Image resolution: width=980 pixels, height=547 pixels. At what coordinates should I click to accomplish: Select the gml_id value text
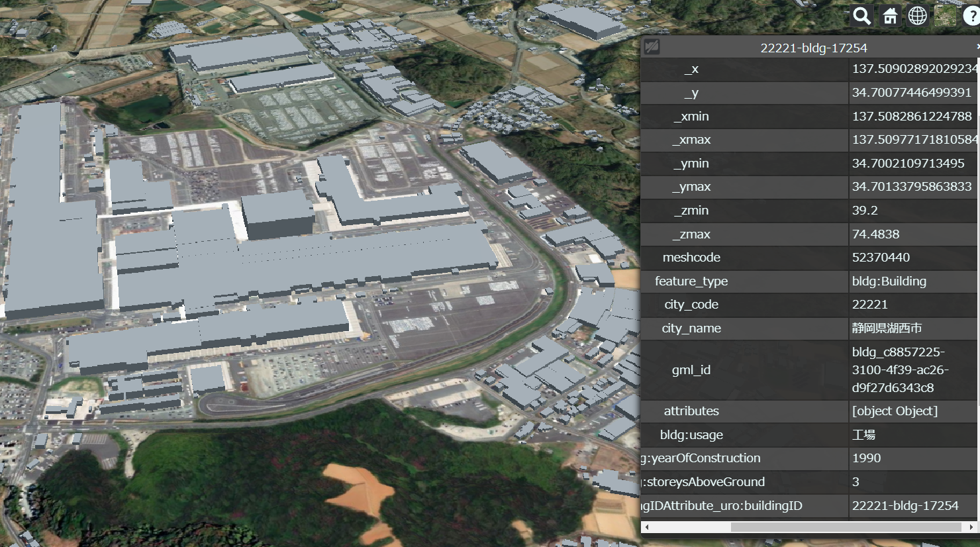point(900,370)
